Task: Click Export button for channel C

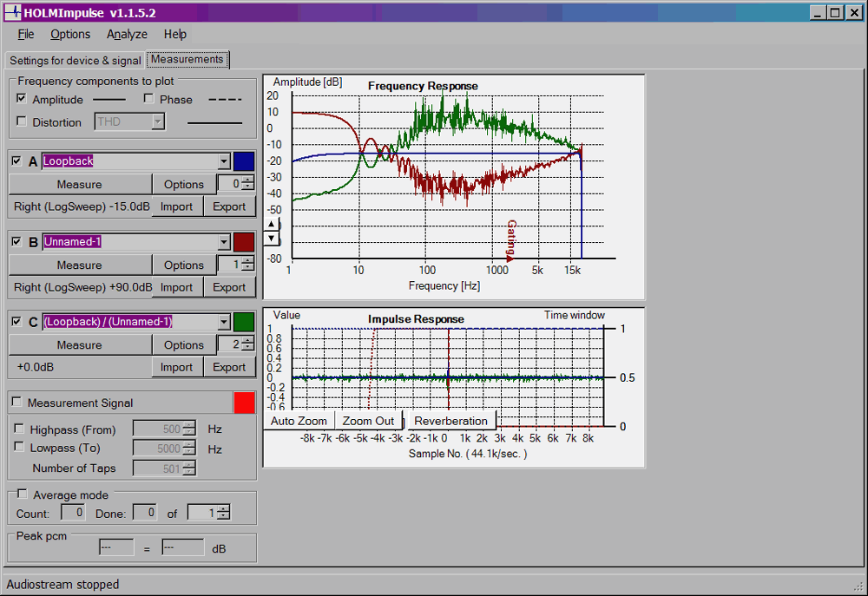Action: [x=229, y=367]
